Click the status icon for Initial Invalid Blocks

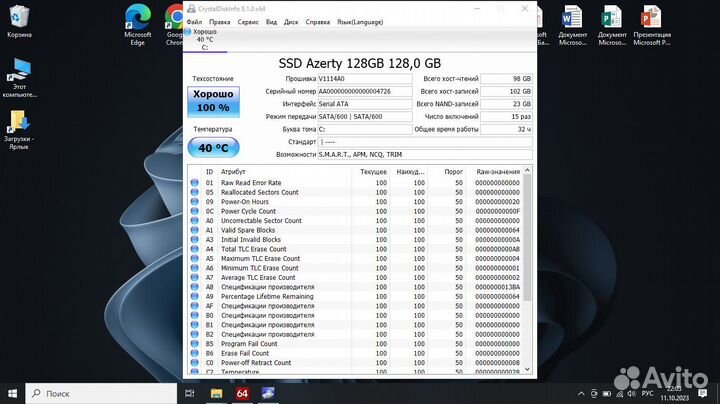(195, 240)
